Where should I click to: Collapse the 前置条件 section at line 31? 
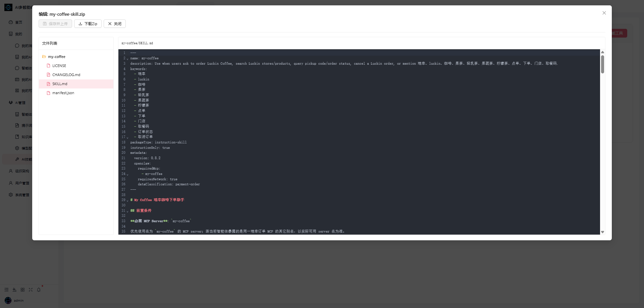(x=127, y=211)
